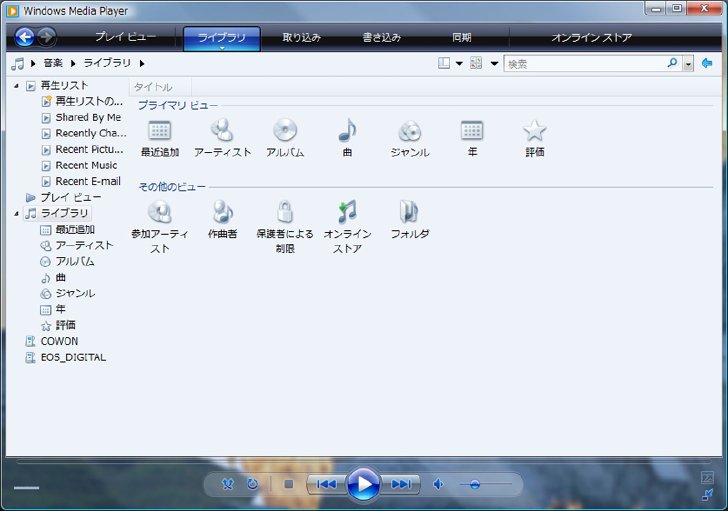
Task: Switch to the 取り込み tab
Action: point(302,37)
